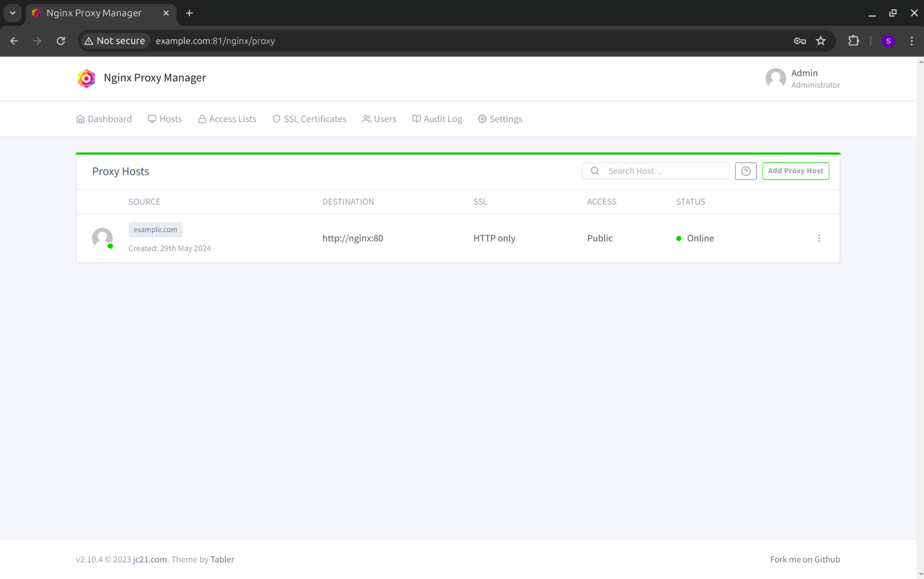Screen dimensions: 924x579
Task: Click the Add Proxy Host button
Action: coord(795,171)
